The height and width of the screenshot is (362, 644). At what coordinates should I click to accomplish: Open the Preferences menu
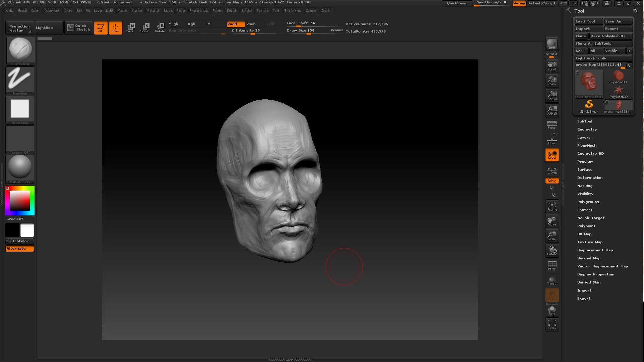click(198, 11)
